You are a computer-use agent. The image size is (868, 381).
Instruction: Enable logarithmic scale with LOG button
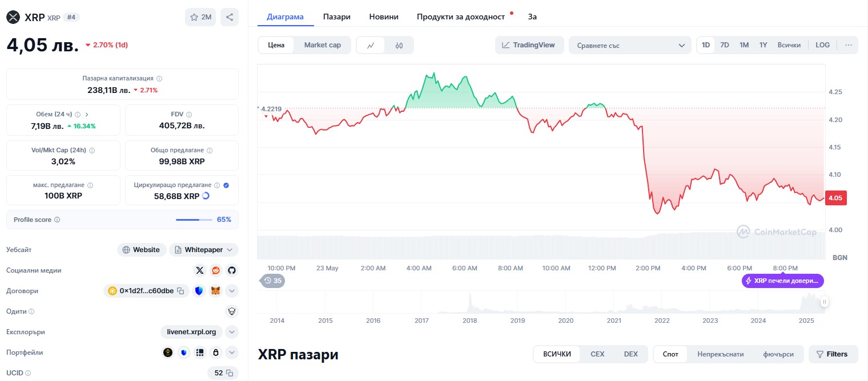(x=822, y=44)
